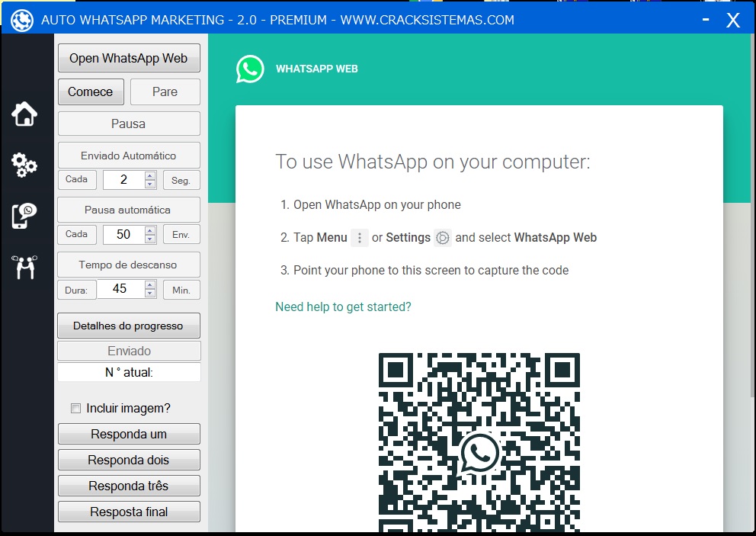Click Resposta final button

[x=129, y=512]
